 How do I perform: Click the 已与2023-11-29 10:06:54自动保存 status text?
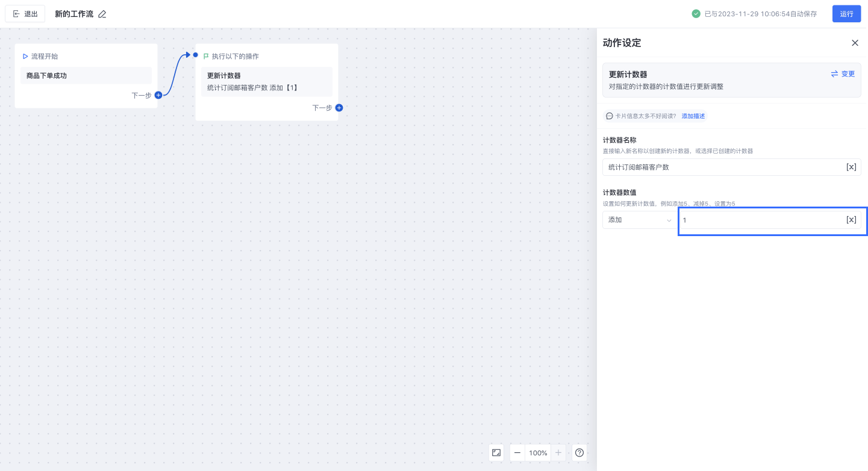pyautogui.click(x=761, y=14)
